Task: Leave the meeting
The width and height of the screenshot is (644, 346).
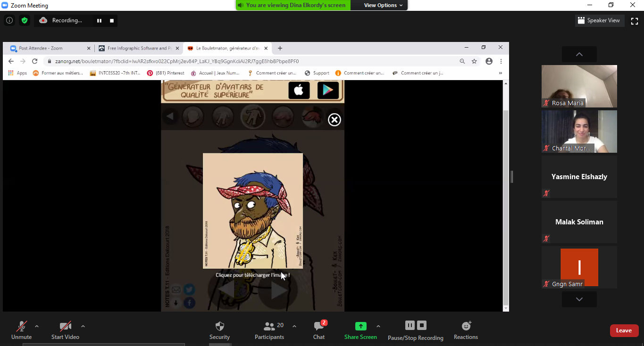Action: [624, 330]
